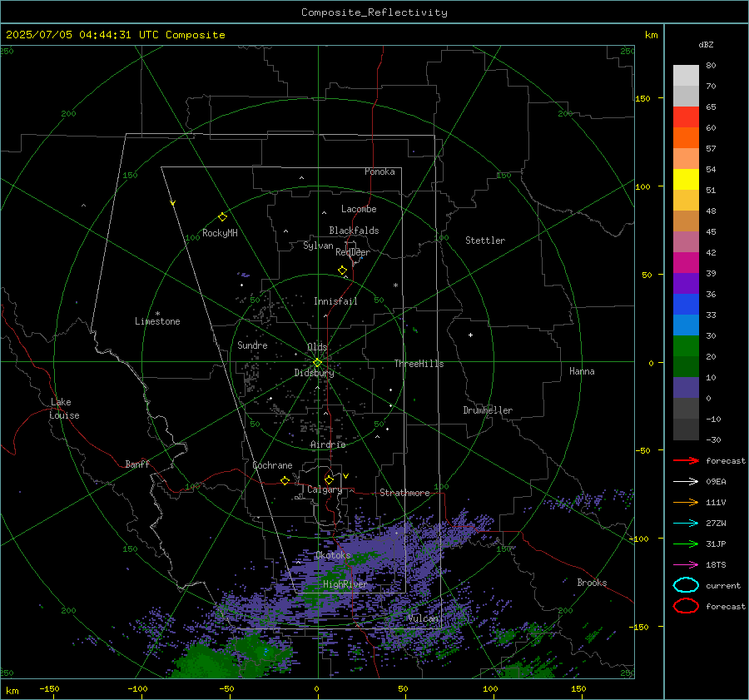The height and width of the screenshot is (700, 749).
Task: Click the Okotoks label
Action: coord(333,555)
